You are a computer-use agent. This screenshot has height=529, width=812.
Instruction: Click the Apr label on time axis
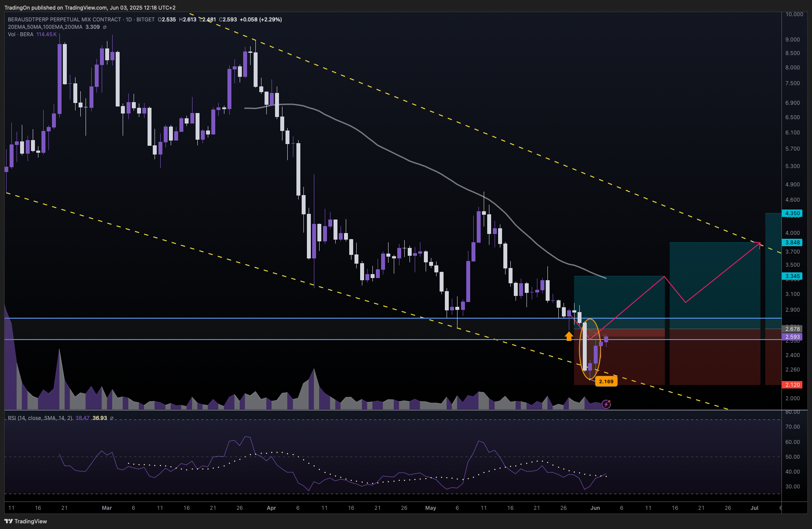click(x=272, y=508)
